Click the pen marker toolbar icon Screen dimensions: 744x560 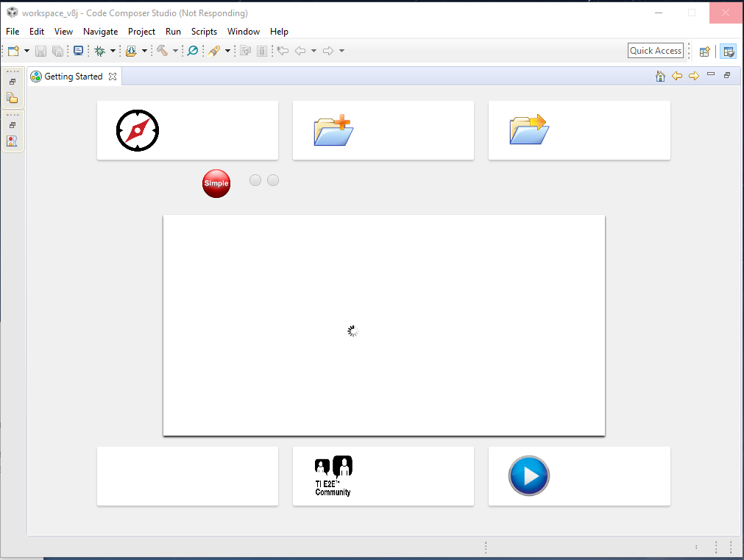pos(214,51)
